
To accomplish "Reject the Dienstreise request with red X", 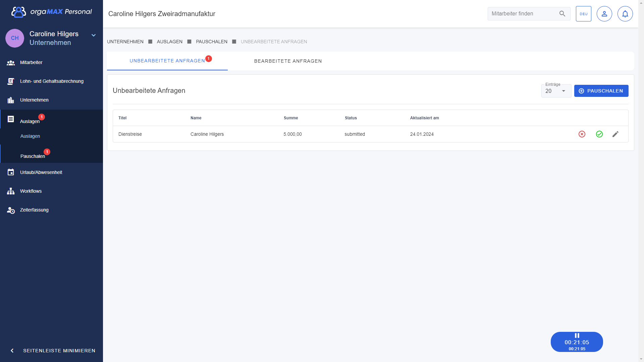I will pyautogui.click(x=582, y=134).
